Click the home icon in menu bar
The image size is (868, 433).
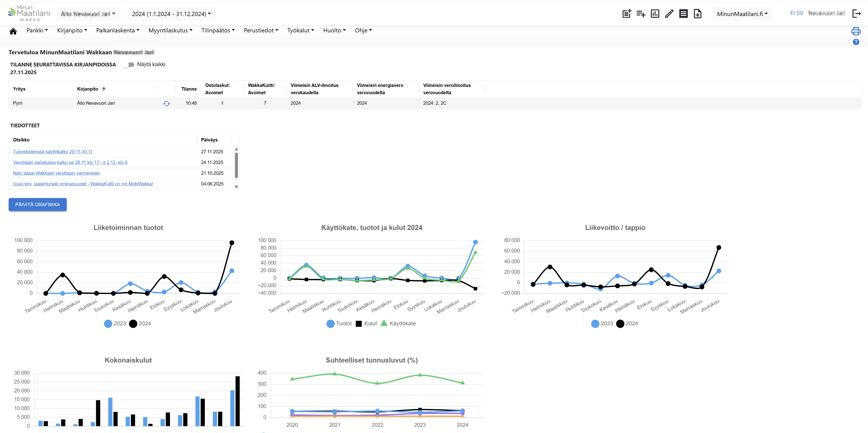(x=13, y=31)
